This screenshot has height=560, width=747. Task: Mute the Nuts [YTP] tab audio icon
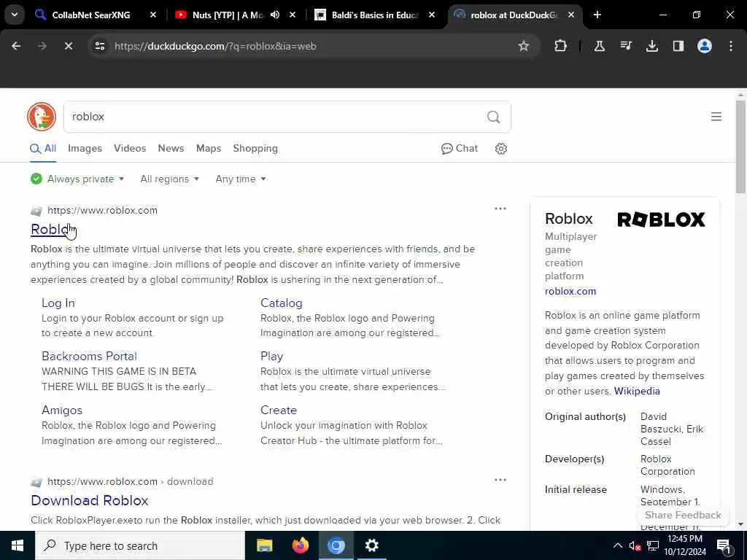click(x=275, y=15)
